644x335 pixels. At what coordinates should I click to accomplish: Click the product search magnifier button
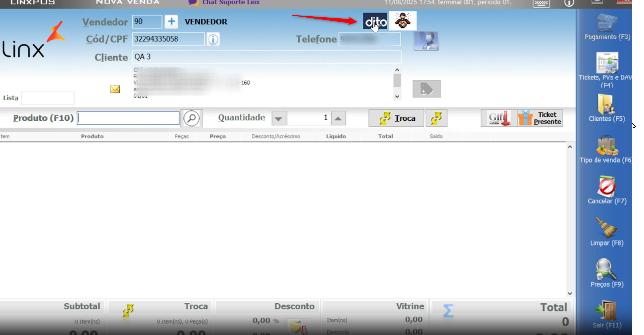tap(192, 118)
